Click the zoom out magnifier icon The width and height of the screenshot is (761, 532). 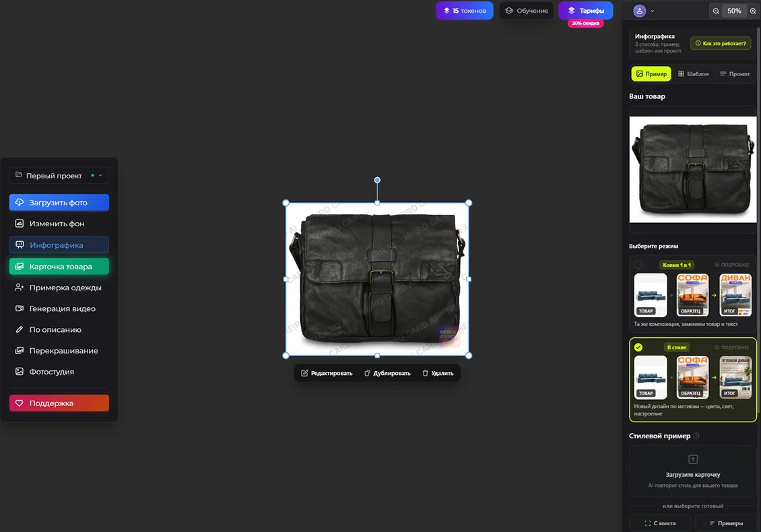[x=716, y=11]
